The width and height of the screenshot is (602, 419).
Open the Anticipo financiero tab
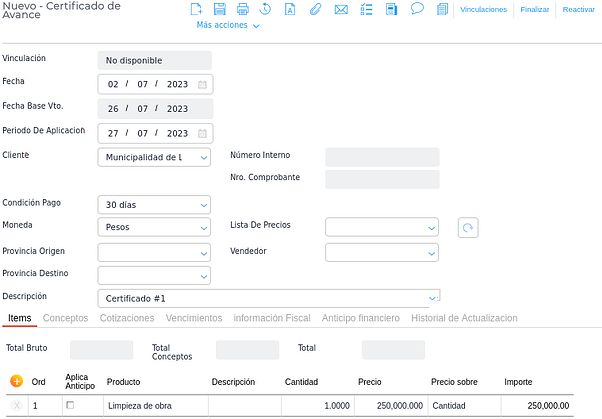pos(360,318)
